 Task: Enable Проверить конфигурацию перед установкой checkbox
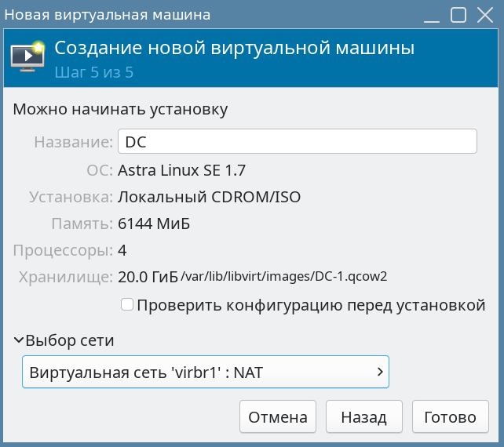click(127, 304)
